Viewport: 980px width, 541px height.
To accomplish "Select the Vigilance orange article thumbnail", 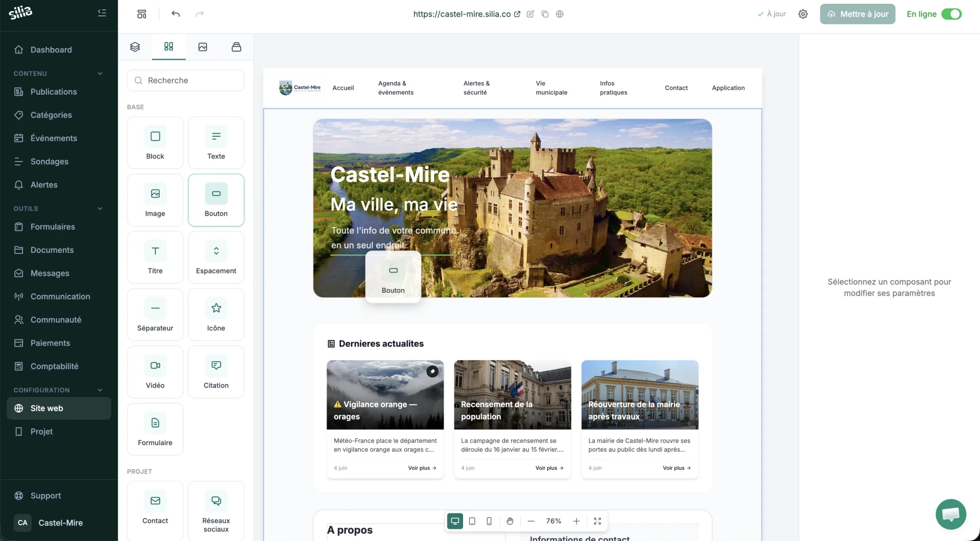I will [x=385, y=395].
